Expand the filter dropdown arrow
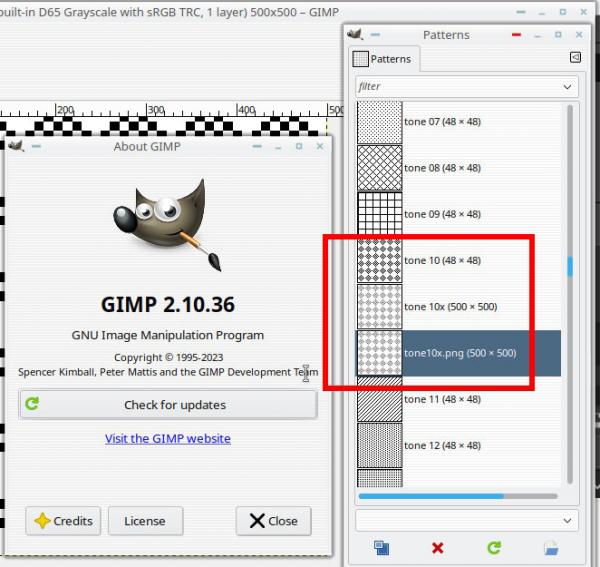 567,87
